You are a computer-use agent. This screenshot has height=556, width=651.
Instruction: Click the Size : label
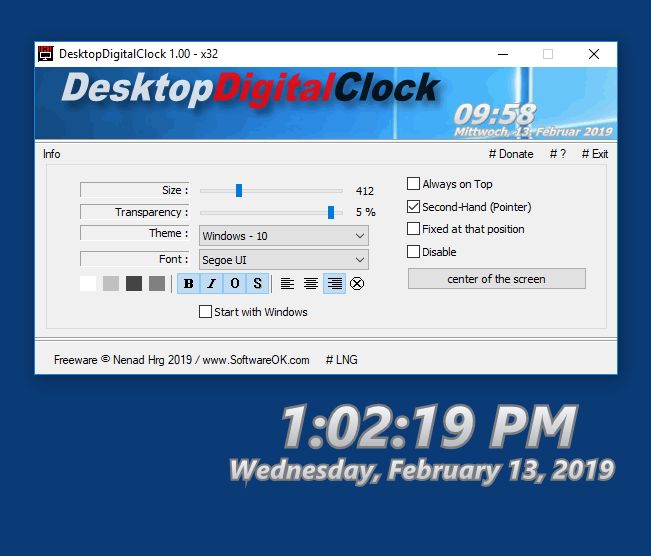coord(135,190)
